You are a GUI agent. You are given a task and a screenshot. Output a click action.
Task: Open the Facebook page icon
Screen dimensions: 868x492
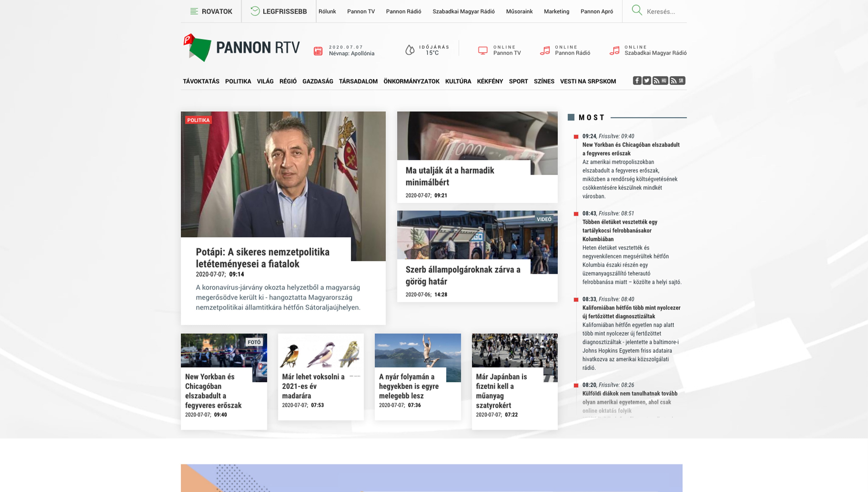pos(637,80)
